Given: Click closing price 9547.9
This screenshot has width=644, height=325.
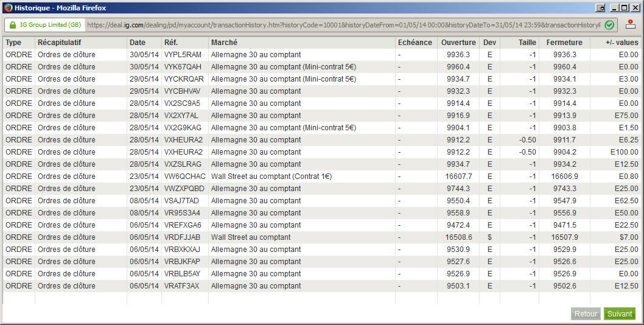Looking at the screenshot, I should tap(565, 200).
